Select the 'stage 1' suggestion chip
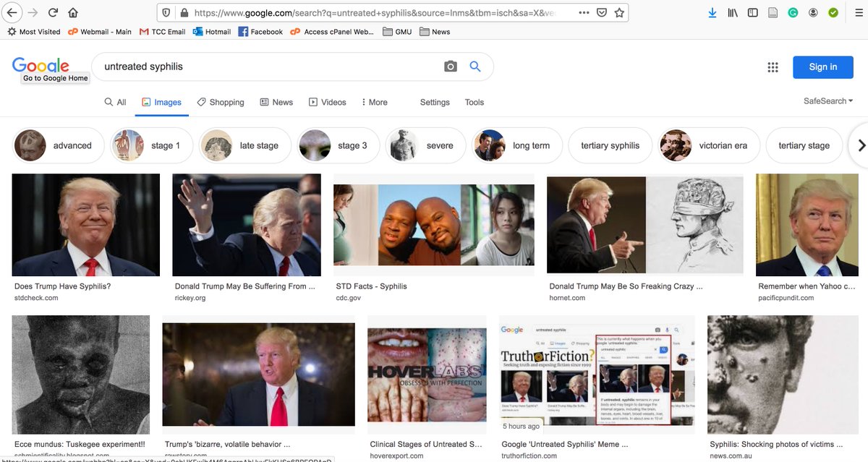The image size is (868, 462). 150,145
